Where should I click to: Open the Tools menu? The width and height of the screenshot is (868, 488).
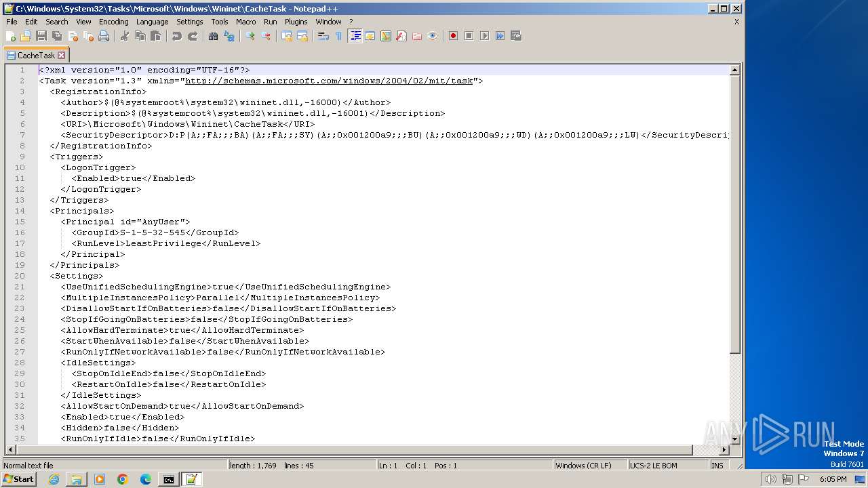(220, 22)
